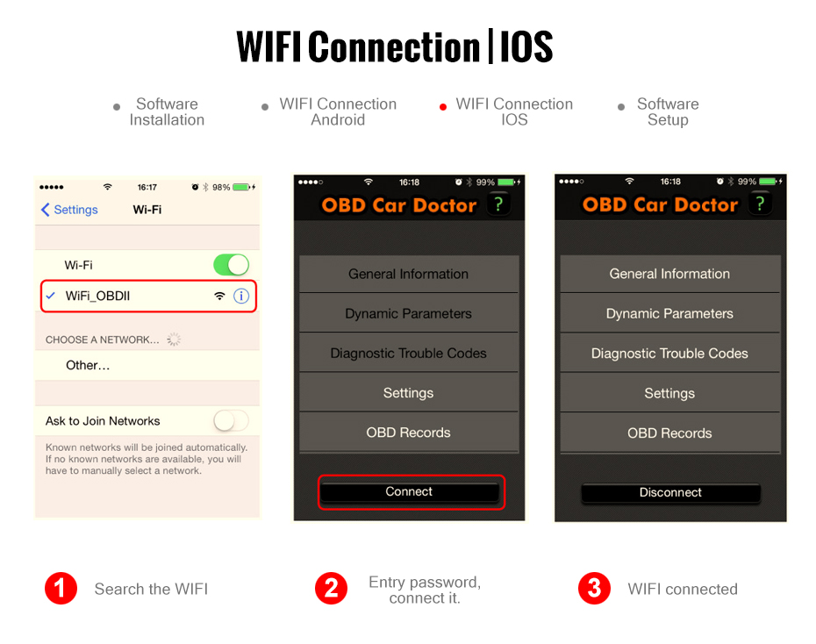Screen dimensions: 816x644
Task: Turn off the Wi-Fi switch
Action: point(231,265)
